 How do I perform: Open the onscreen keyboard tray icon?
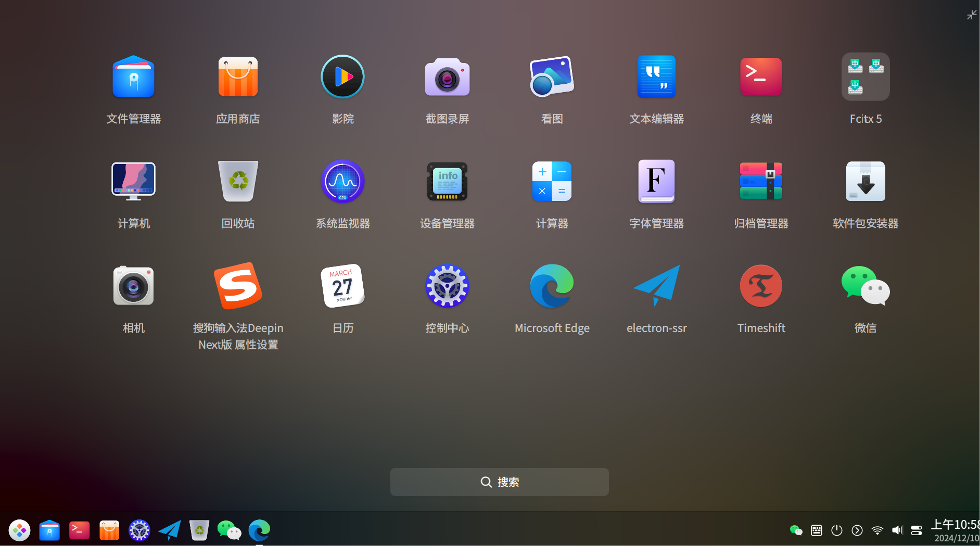[817, 530]
